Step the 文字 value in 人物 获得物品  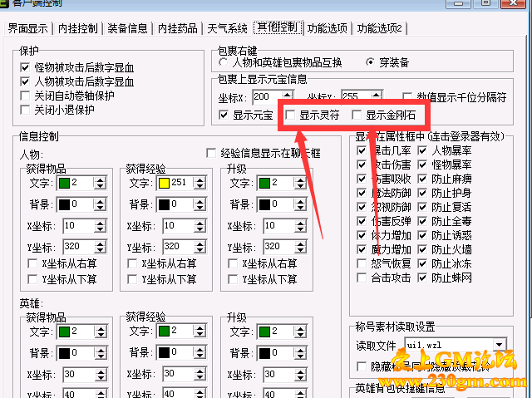point(100,183)
